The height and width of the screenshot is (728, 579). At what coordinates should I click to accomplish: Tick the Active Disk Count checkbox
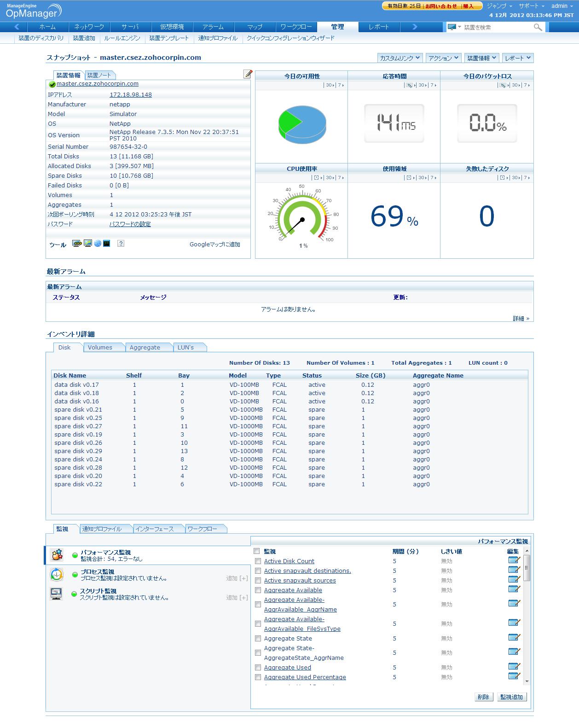[258, 561]
